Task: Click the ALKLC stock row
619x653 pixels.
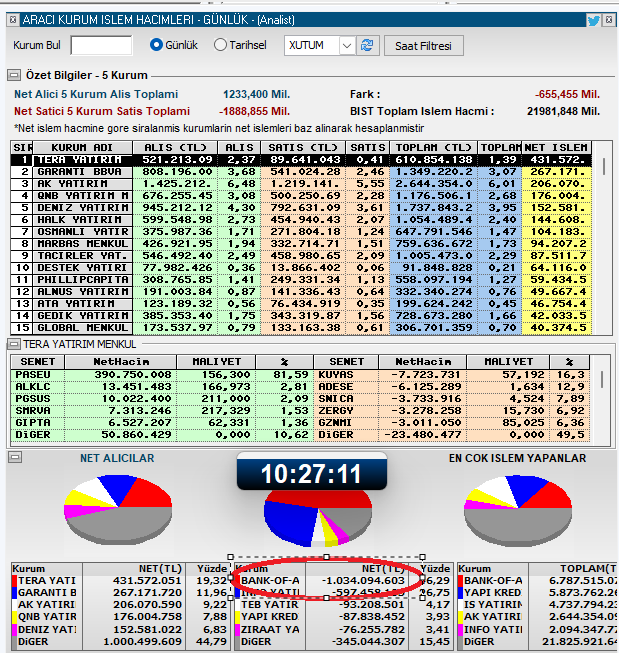Action: [162, 387]
